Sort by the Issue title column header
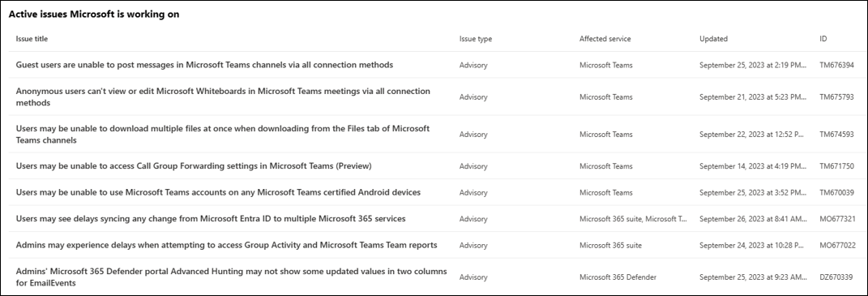 point(32,39)
